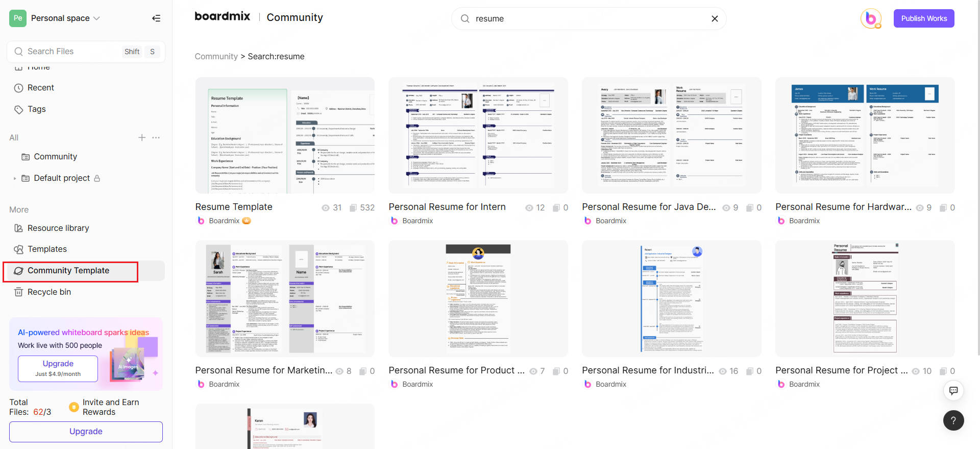Click views eye icon on Intern resume
Image resolution: width=980 pixels, height=449 pixels.
click(x=529, y=208)
